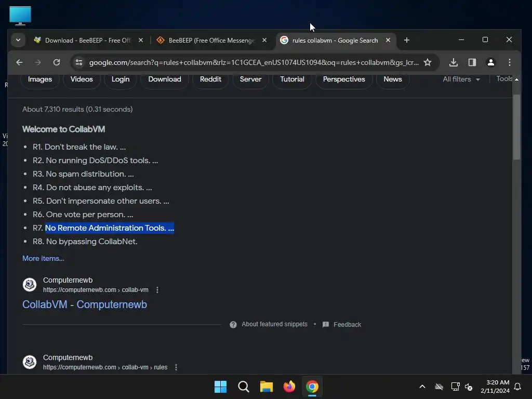Select the Reddit search chip
The image size is (532, 399).
(210, 79)
